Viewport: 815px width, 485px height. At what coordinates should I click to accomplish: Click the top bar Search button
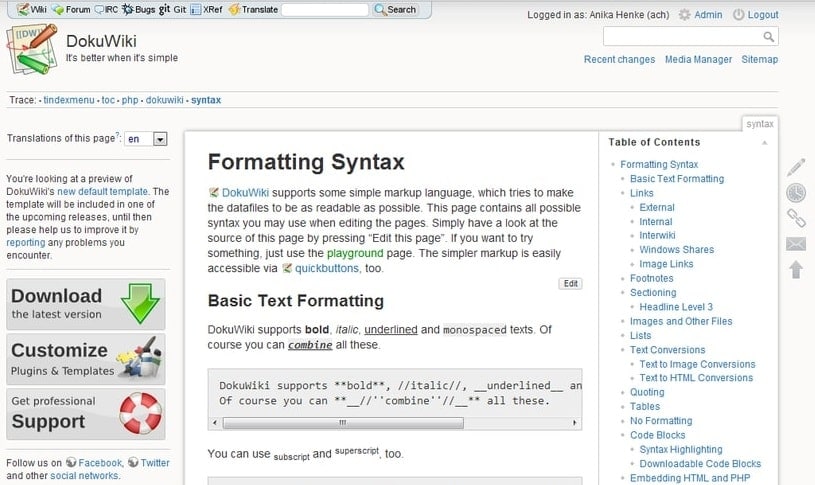click(395, 9)
